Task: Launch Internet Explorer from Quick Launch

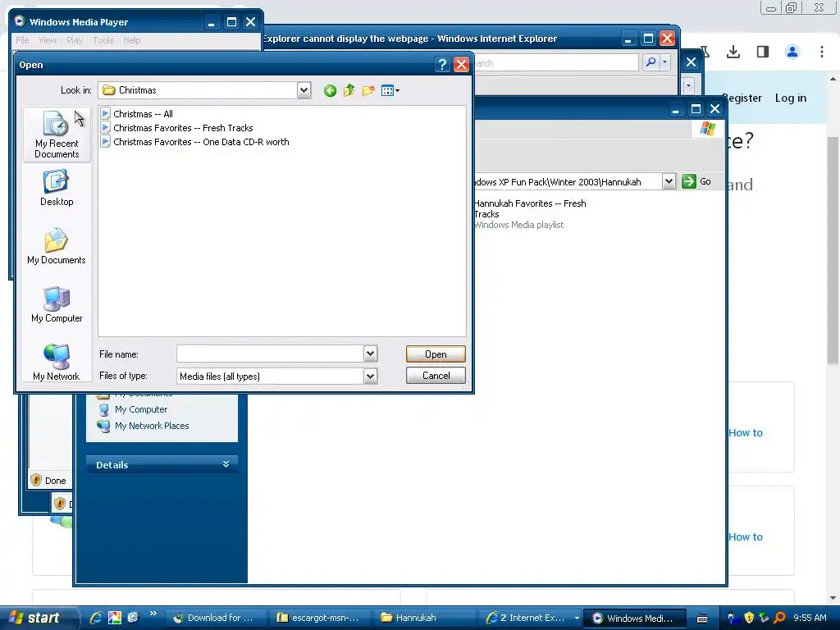Action: [97, 618]
